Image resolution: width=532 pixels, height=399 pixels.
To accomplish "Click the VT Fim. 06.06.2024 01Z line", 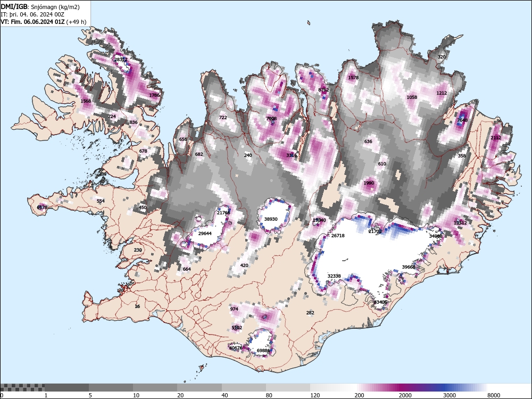I will tap(44, 22).
